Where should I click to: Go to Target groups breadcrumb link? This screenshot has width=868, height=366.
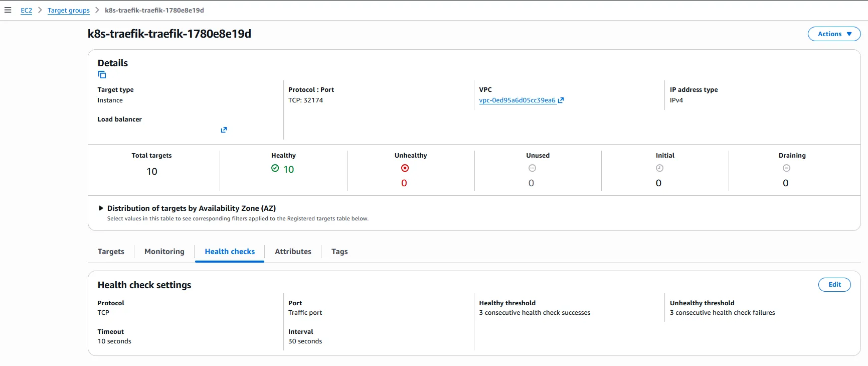click(69, 11)
